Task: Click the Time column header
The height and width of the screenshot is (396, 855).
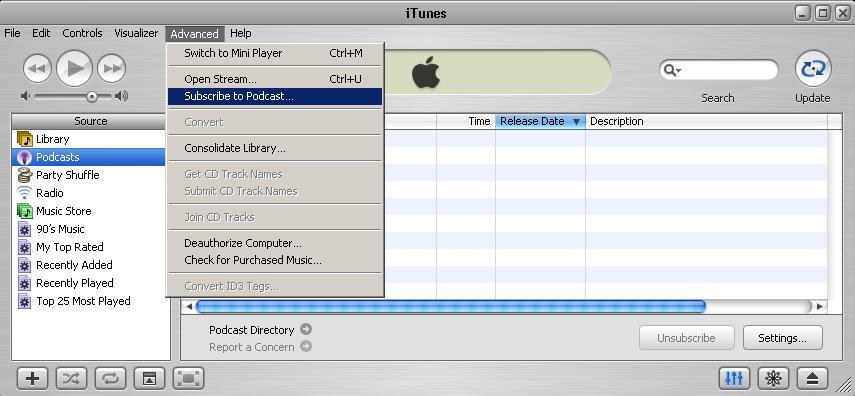Action: tap(466, 121)
